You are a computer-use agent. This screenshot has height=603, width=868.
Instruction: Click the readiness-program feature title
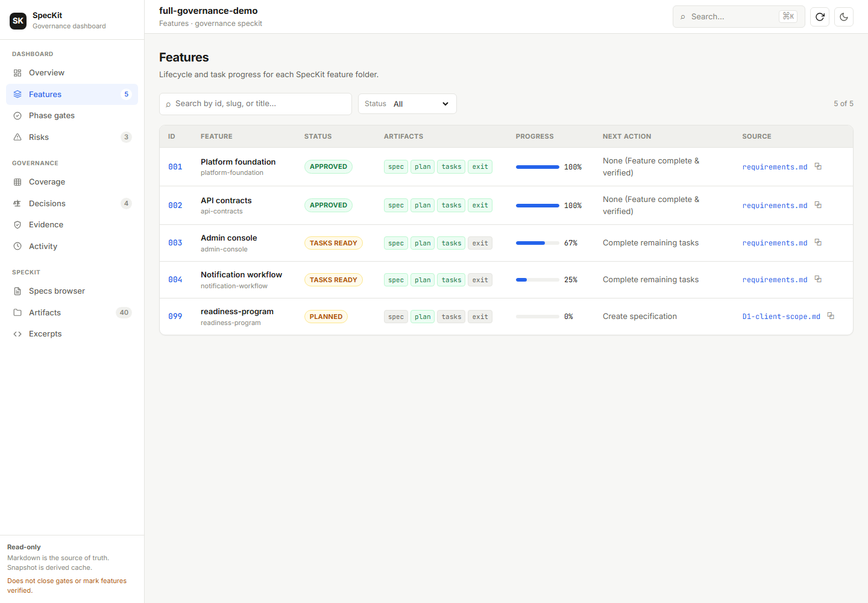[237, 312]
